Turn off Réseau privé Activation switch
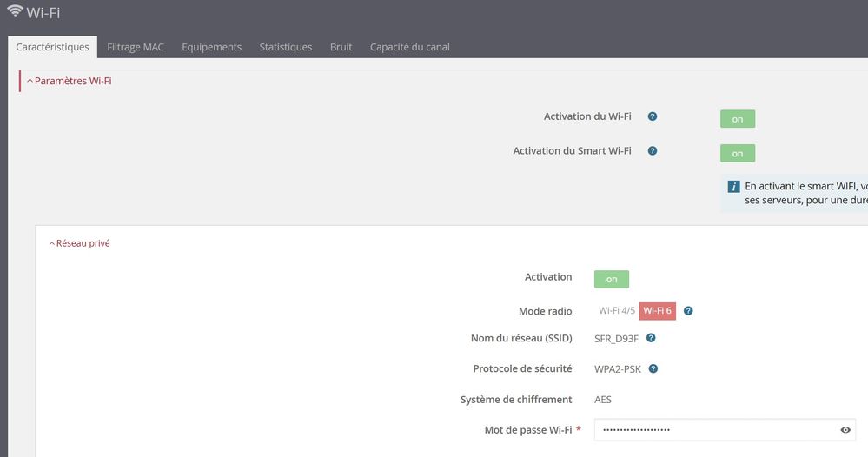The width and height of the screenshot is (868, 457). (x=611, y=279)
